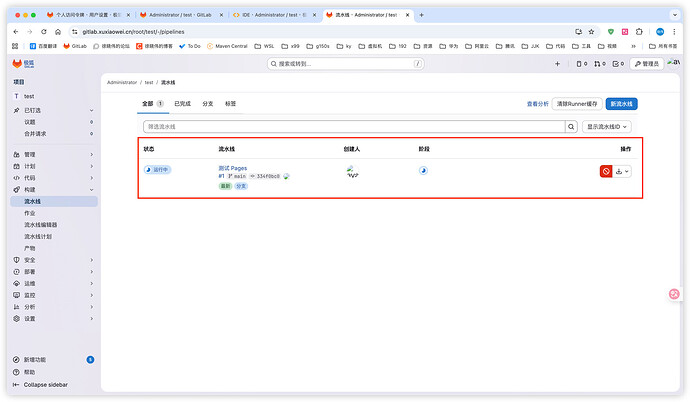Open the to-do list counter in the header
The width and height of the screenshot is (690, 402).
[620, 64]
